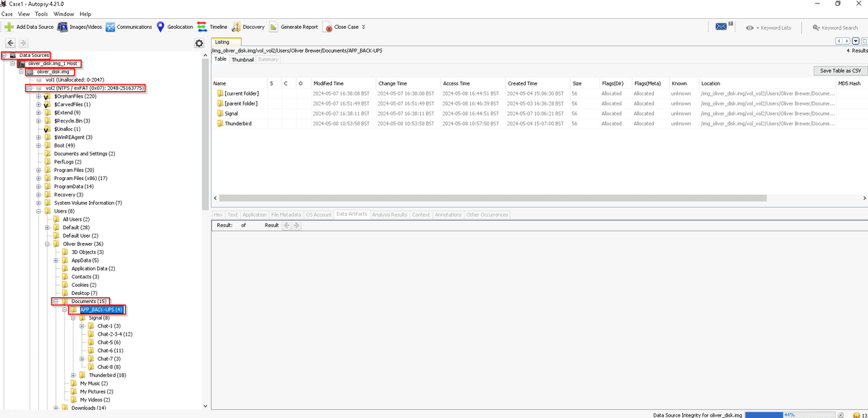The image size is (868, 418).
Task: Expand the $Extend folder
Action: 38,113
